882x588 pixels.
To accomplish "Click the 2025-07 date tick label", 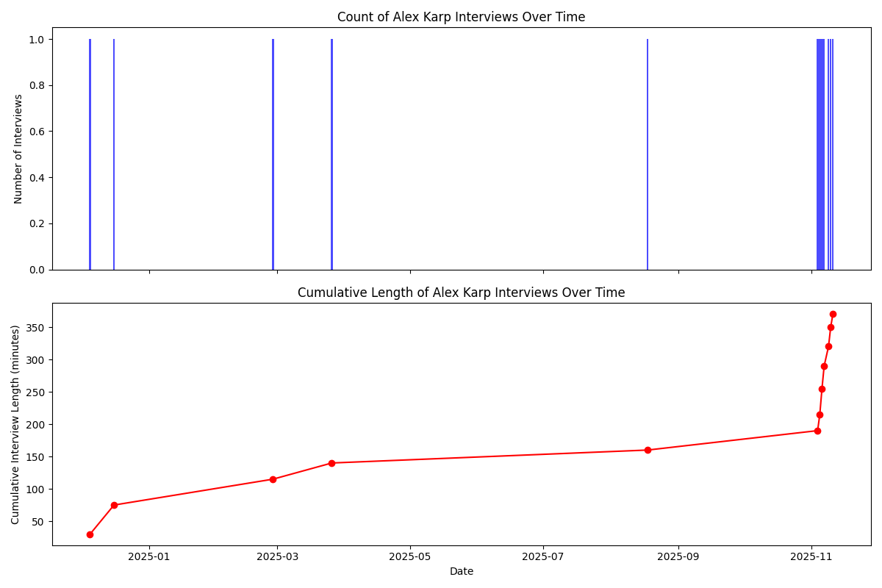I will coord(543,556).
